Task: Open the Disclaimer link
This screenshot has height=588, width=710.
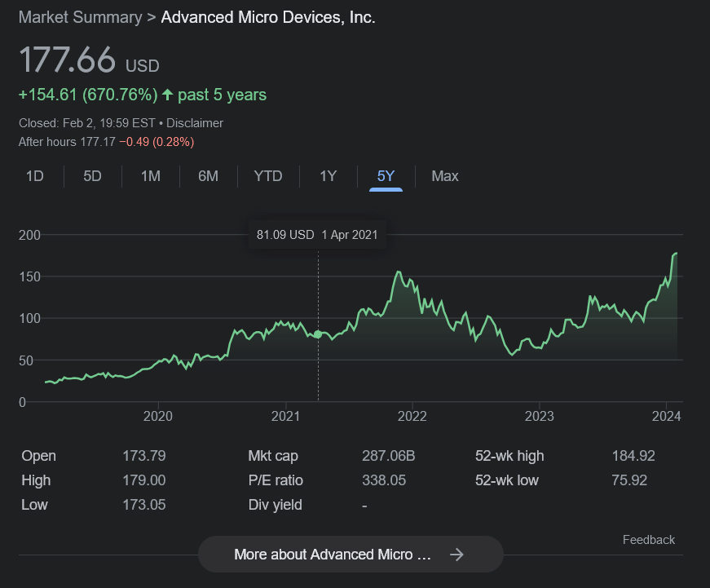Action: [195, 123]
